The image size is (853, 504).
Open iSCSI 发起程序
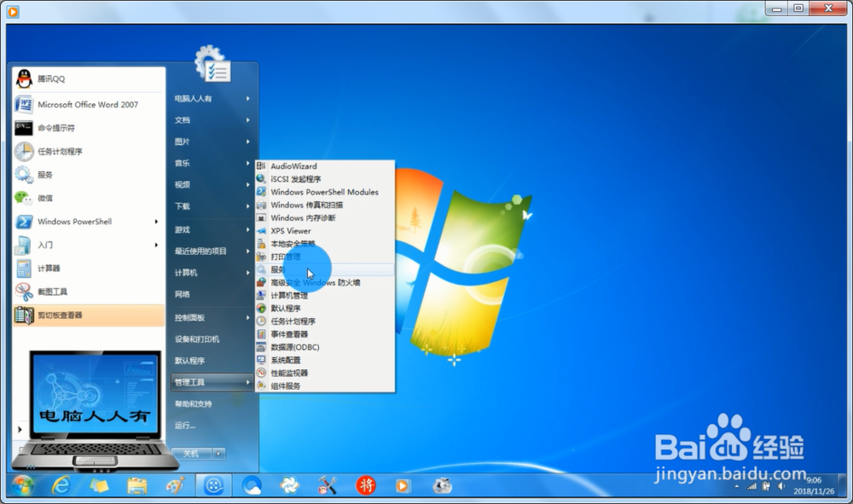coord(325,179)
